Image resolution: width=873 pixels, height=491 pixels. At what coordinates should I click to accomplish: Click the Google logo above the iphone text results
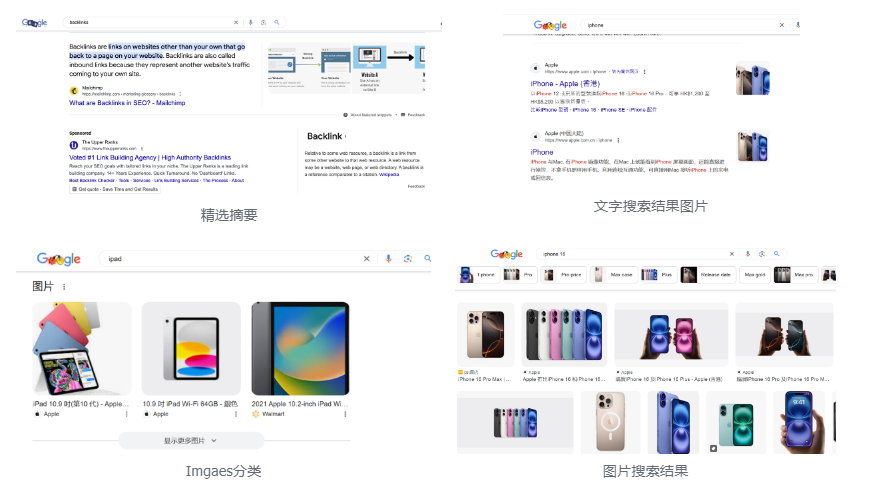[x=550, y=25]
